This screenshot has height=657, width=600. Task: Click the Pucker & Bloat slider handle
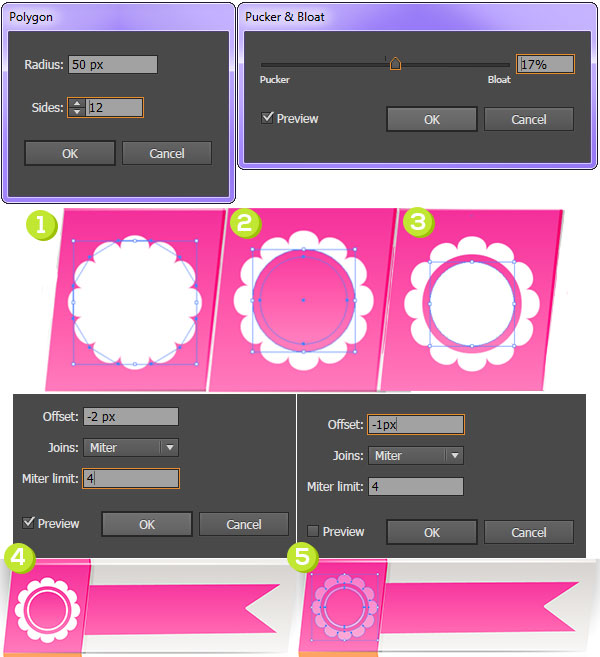(395, 64)
